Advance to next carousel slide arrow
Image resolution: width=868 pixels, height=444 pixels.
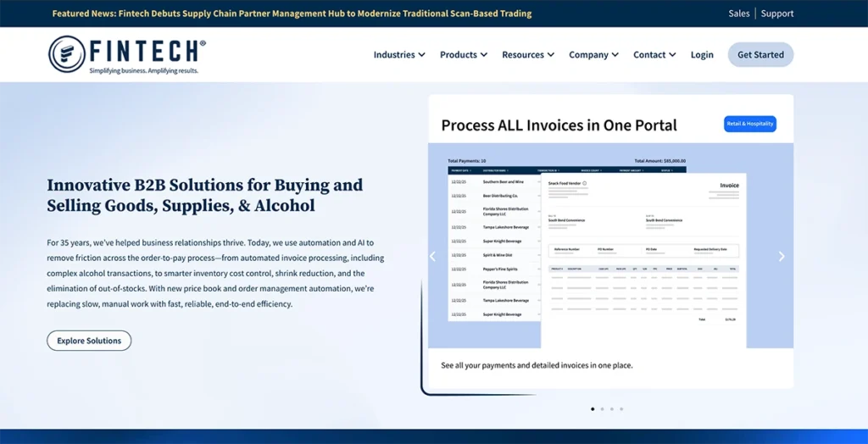pyautogui.click(x=781, y=256)
